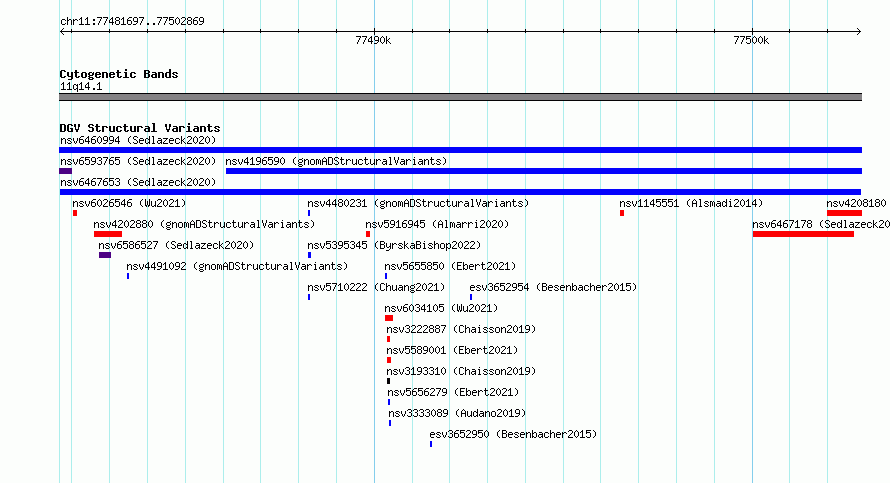The width and height of the screenshot is (890, 483).
Task: Click the 77500k ruler tick label
Action: (751, 40)
